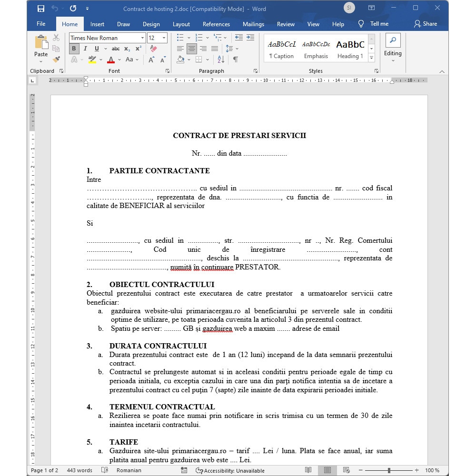Screen dimensions: 476x476
Task: Switch to the References tab
Action: coord(216,24)
